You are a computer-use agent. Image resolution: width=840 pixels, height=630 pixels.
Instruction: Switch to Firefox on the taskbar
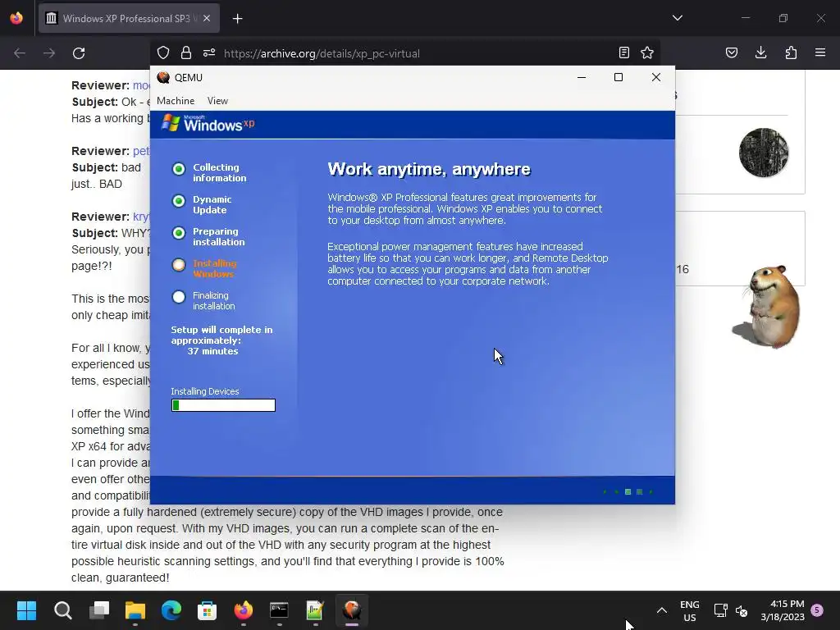coord(243,610)
